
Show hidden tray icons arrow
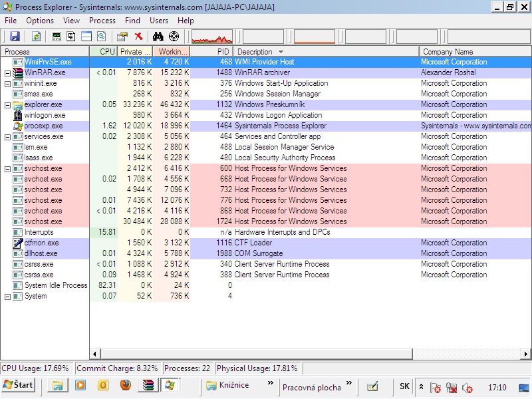point(421,386)
